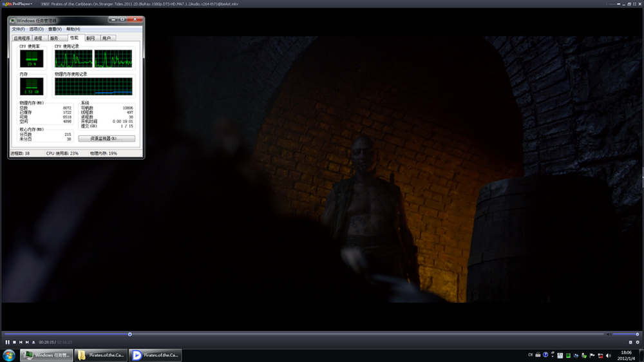Click the MKV format badge in title bar
This screenshot has height=362, width=644.
45,4
